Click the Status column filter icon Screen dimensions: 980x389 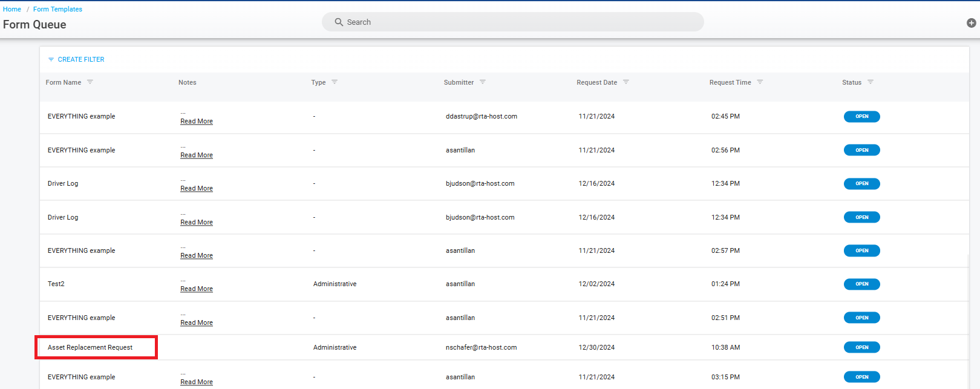click(x=871, y=82)
